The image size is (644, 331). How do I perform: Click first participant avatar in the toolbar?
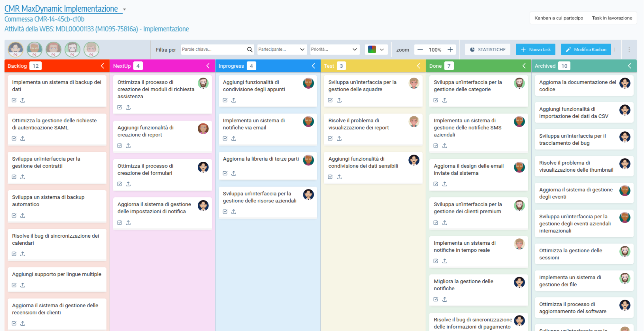point(16,50)
